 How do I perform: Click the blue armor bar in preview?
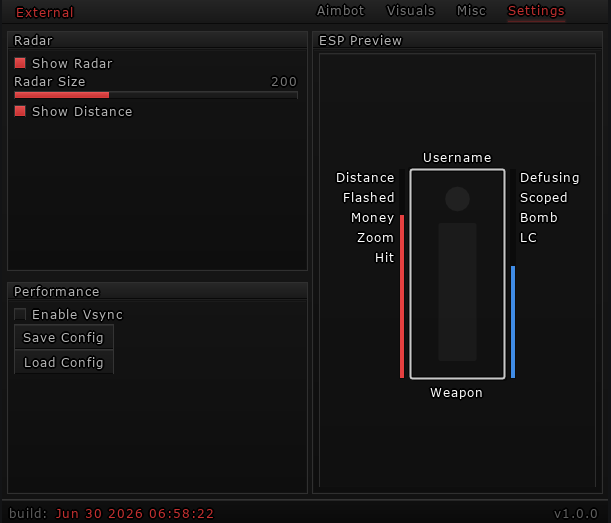coord(513,322)
